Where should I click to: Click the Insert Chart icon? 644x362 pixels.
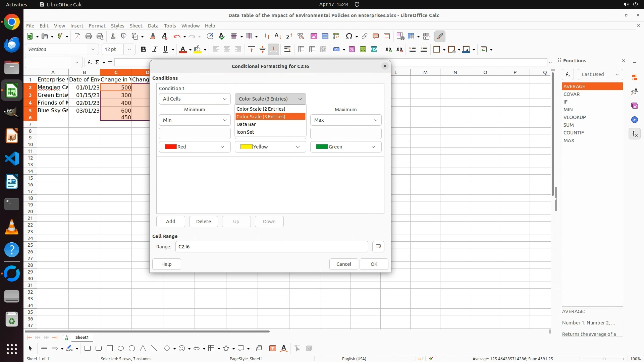pyautogui.click(x=325, y=37)
